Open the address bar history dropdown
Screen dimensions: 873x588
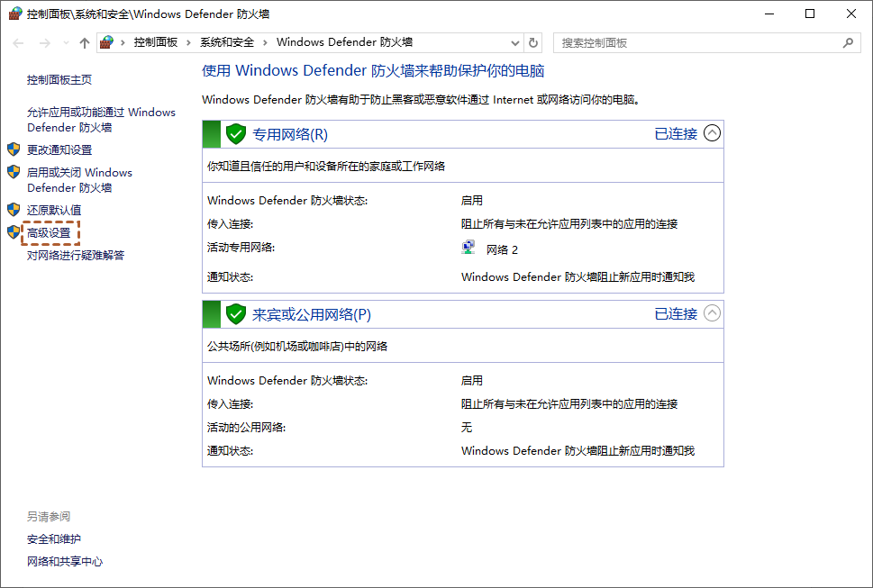coord(514,43)
